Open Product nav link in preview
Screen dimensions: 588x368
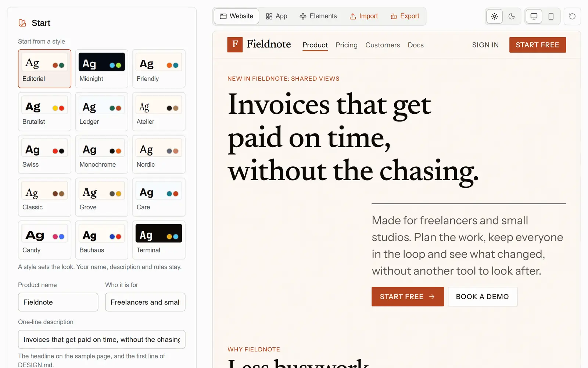pos(315,45)
